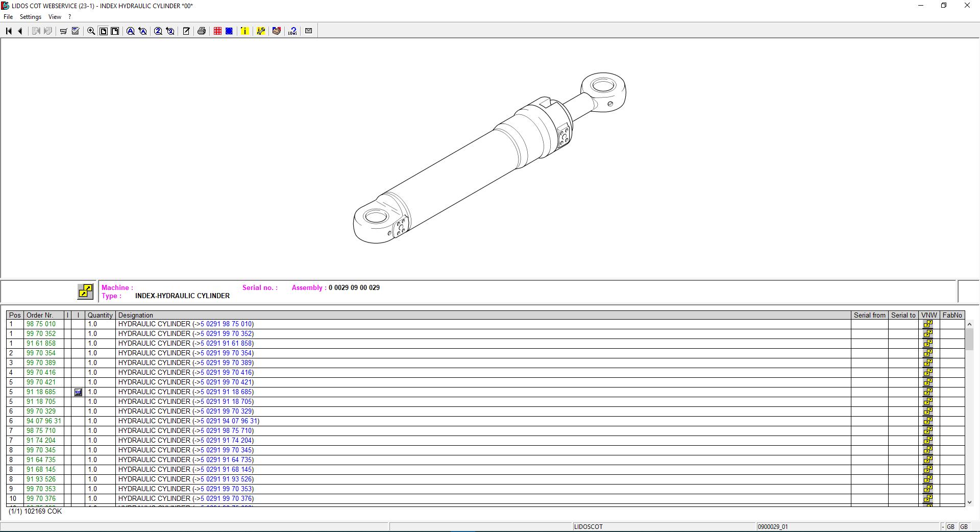Toggle the second page view icon
980x532 pixels.
[x=114, y=31]
